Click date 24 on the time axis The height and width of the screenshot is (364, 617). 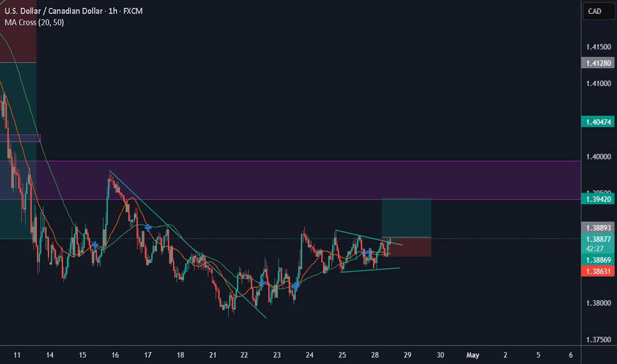310,355
